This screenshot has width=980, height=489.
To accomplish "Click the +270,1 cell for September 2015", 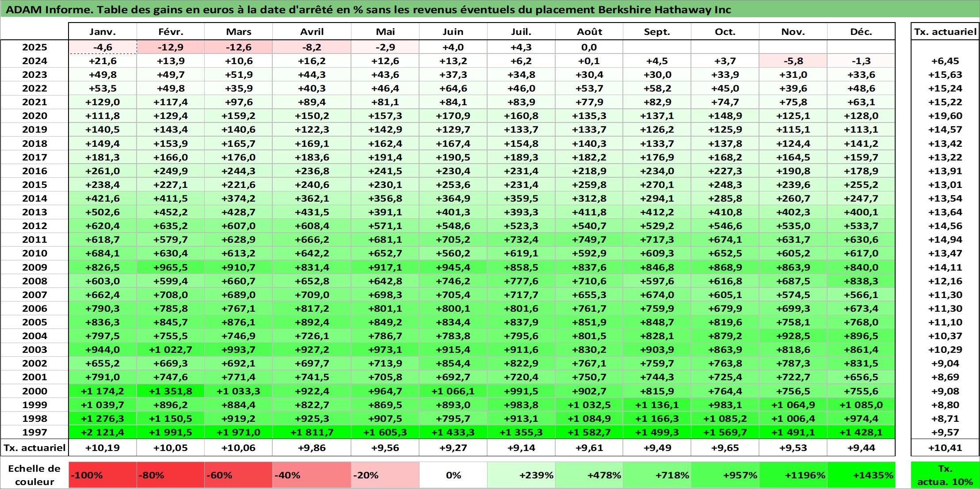I will coord(657,185).
